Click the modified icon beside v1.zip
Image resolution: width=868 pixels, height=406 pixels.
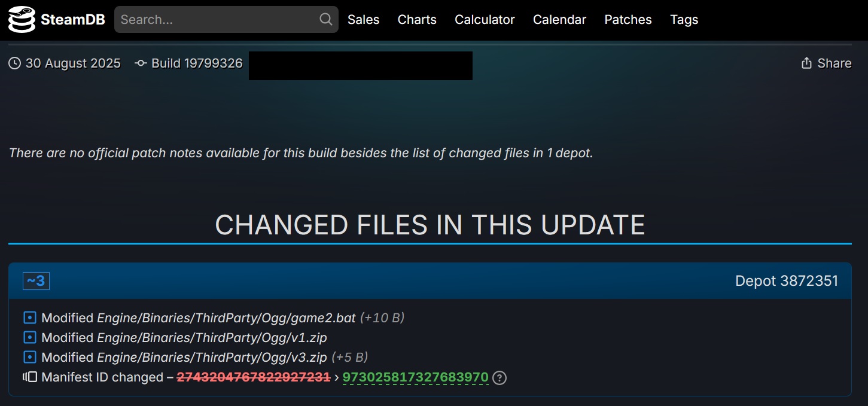[29, 338]
